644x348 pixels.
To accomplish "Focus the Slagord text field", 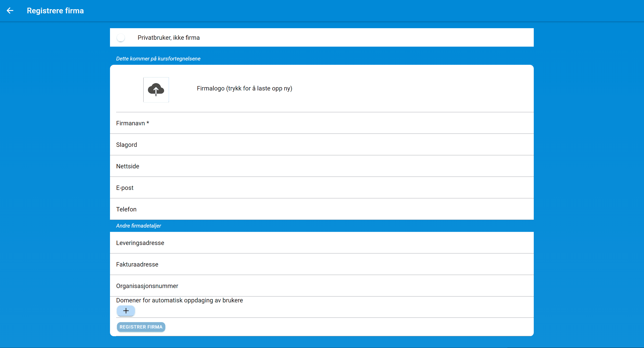I will (321, 145).
